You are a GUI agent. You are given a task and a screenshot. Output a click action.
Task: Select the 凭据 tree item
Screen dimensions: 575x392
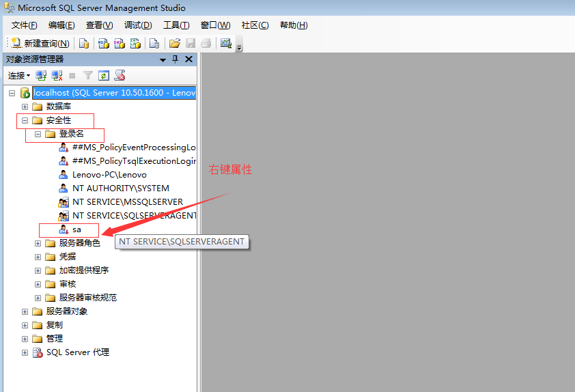pos(68,257)
